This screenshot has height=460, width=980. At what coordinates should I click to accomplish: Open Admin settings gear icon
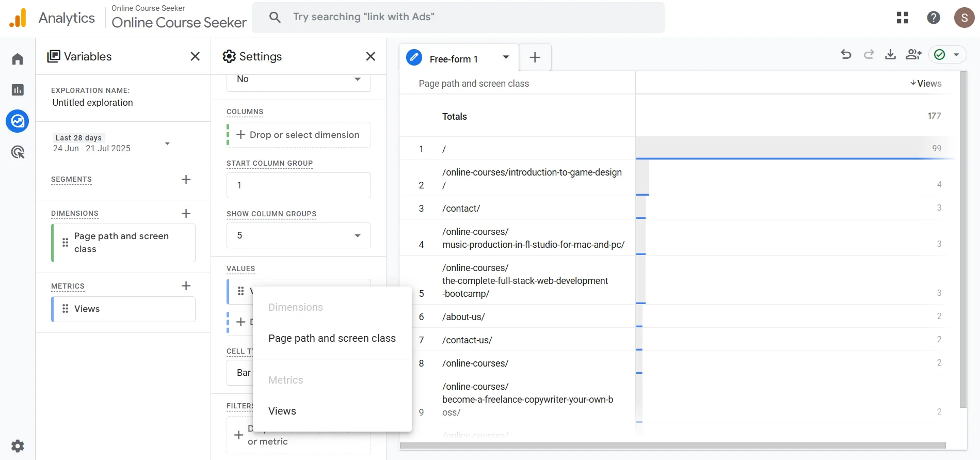pyautogui.click(x=18, y=446)
